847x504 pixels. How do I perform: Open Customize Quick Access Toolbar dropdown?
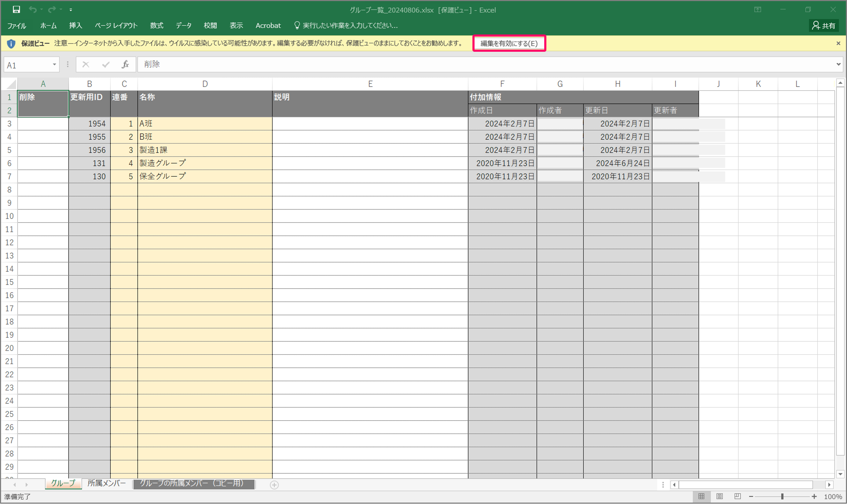(71, 10)
